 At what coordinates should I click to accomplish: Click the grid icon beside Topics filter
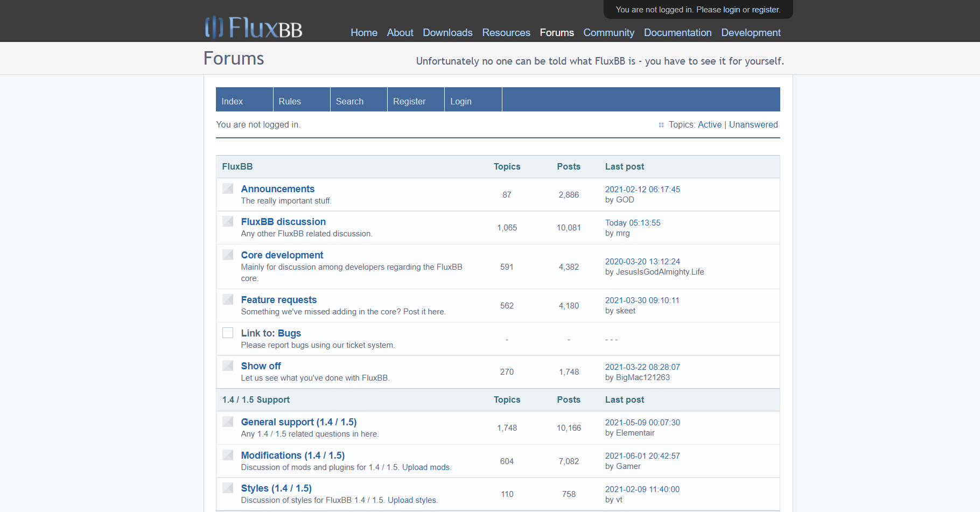(x=661, y=124)
